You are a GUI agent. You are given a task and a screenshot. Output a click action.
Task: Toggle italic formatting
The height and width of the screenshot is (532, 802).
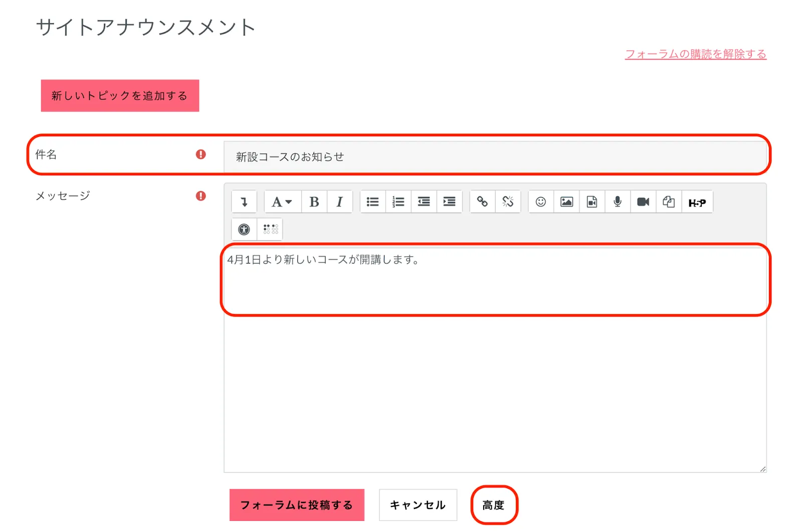coord(339,202)
